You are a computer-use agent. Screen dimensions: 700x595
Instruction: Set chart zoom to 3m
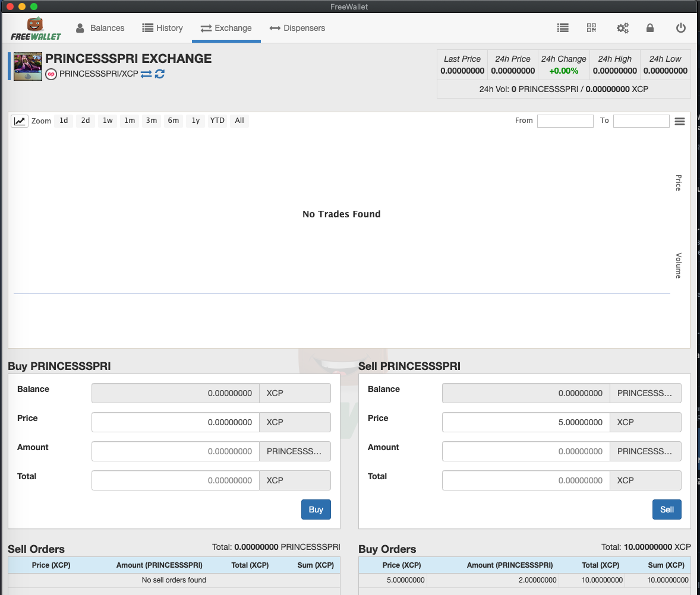(152, 121)
